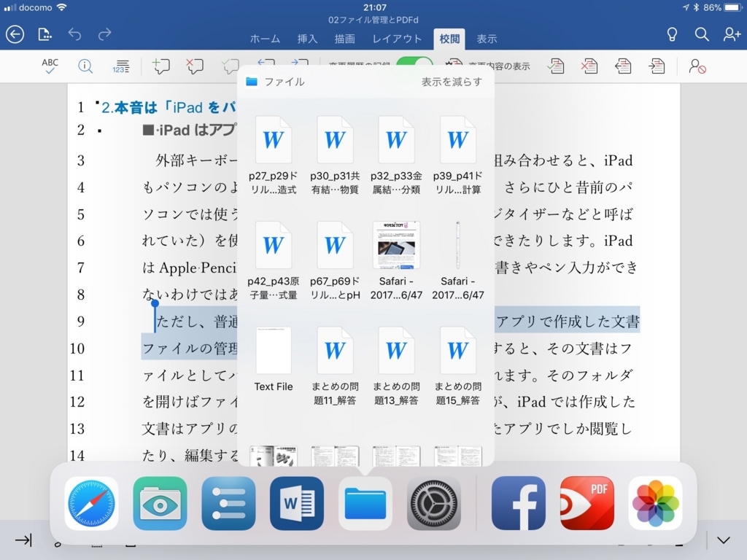The image size is (747, 560).
Task: Switch to the ホーム tab
Action: [265, 39]
